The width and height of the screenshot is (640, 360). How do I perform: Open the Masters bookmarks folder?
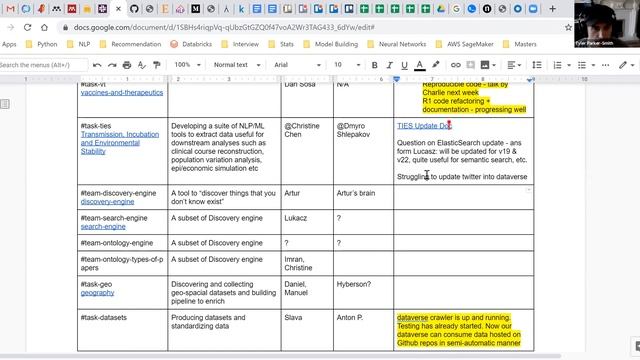520,44
